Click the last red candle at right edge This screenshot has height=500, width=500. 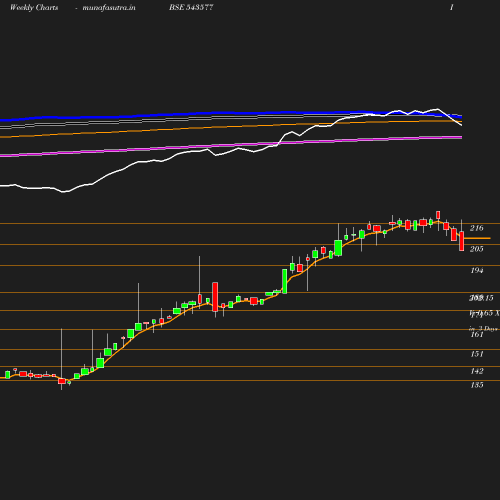(462, 241)
